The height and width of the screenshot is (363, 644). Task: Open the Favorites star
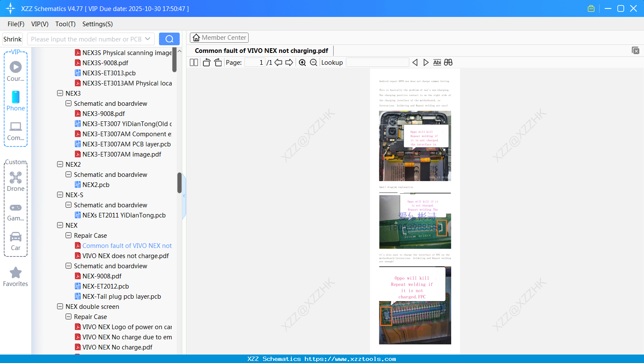[16, 277]
